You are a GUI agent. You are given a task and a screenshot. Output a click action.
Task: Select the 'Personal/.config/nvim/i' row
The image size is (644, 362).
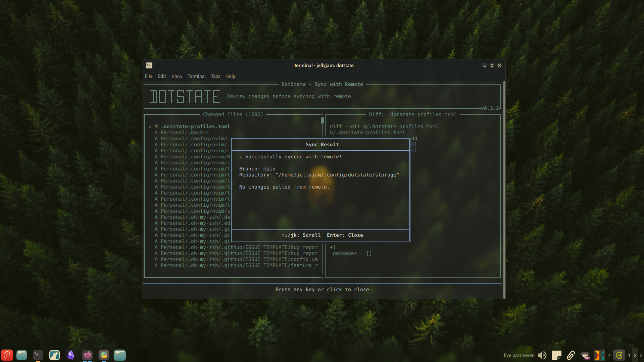192,163
